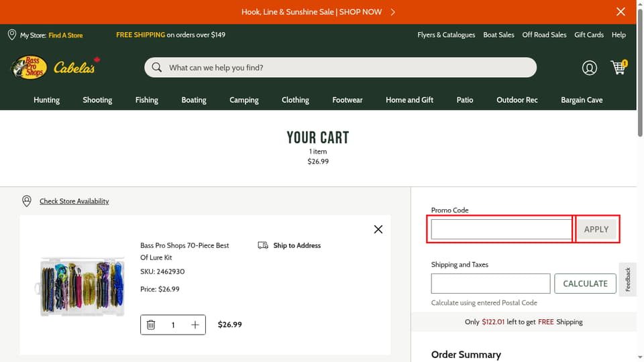Viewport: 644px width, 362px height.
Task: Open the shopping cart icon
Action: [x=619, y=67]
